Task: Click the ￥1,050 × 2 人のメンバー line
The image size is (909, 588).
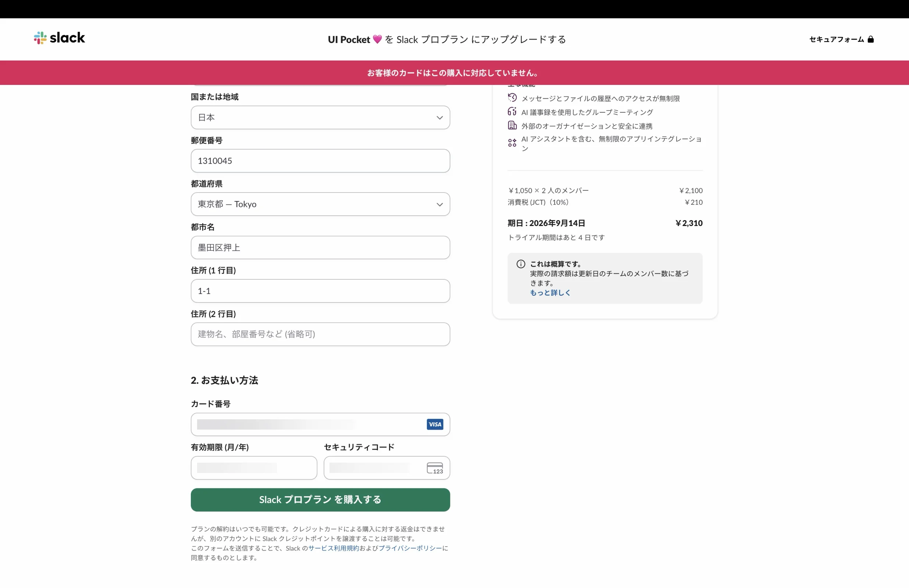Action: click(548, 190)
